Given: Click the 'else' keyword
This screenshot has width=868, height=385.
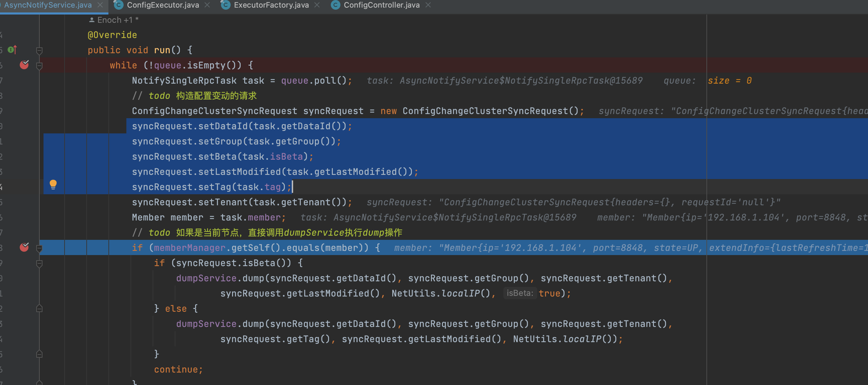Looking at the screenshot, I should (176, 309).
